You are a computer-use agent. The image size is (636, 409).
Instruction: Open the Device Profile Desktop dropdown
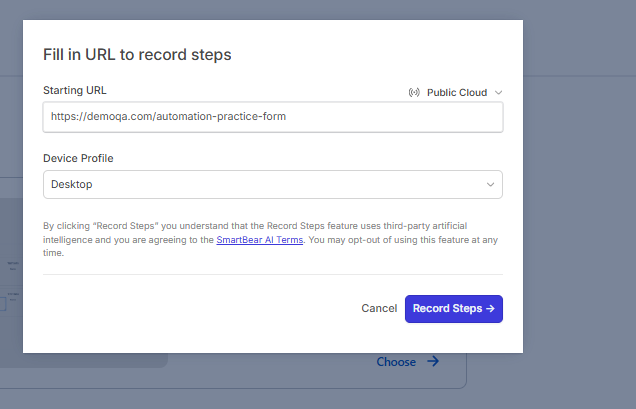click(272, 185)
